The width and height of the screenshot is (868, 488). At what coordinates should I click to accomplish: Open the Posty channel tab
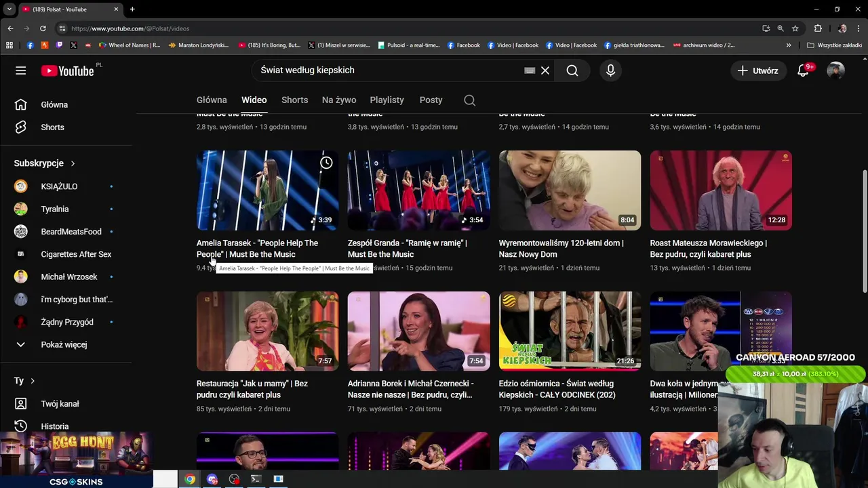[431, 100]
